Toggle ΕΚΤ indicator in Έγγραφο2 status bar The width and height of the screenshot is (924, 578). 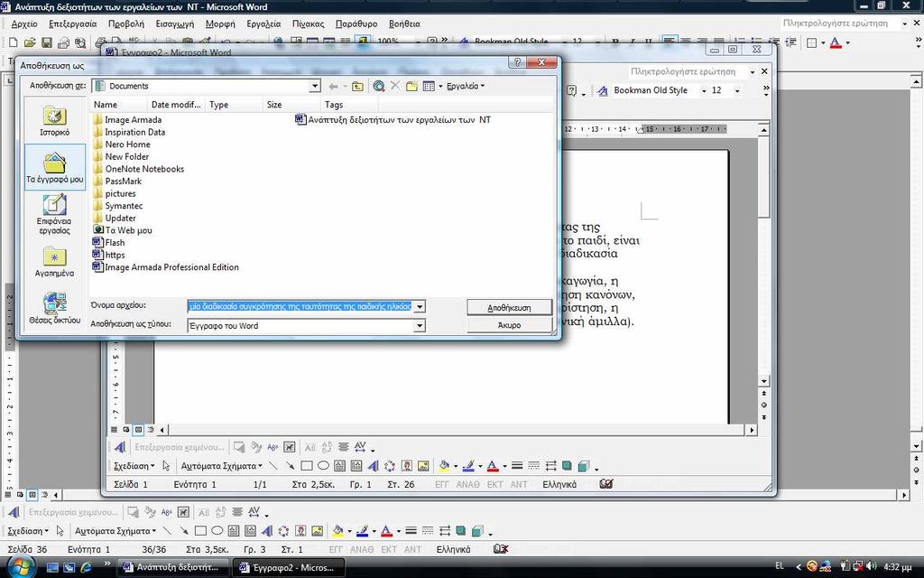[x=495, y=484]
